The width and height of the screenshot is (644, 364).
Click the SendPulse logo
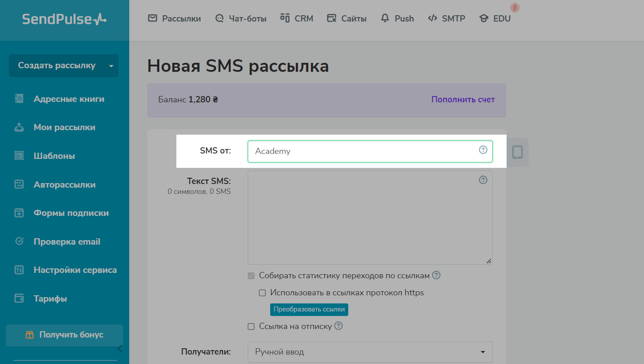pos(64,19)
